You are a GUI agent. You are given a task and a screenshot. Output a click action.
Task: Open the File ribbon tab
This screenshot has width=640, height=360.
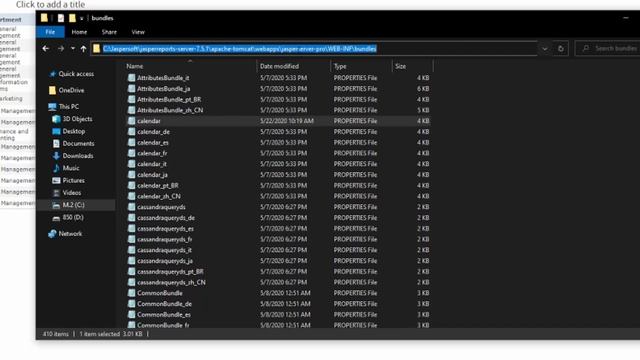50,32
